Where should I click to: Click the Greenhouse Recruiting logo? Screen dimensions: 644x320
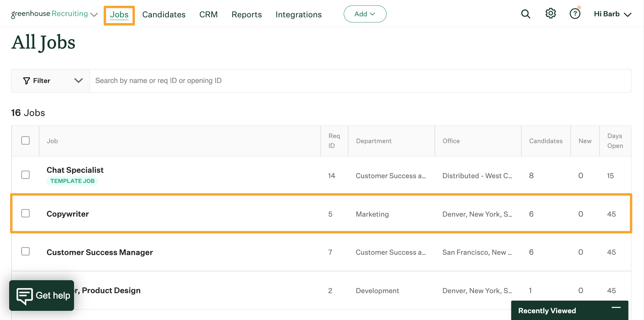(x=49, y=14)
